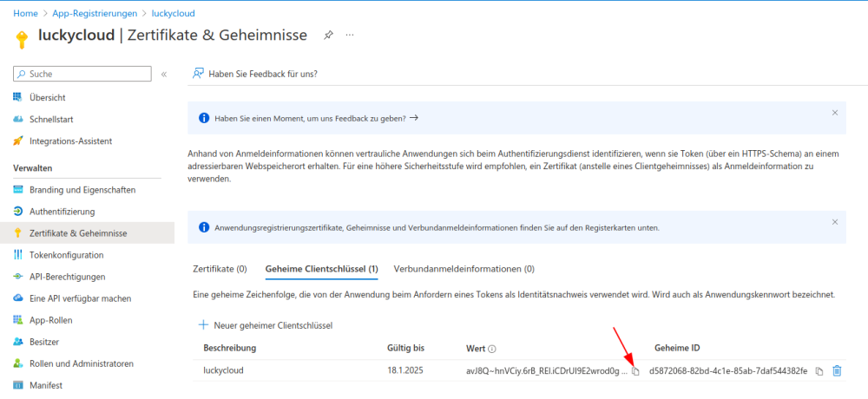Click the Verwalten section heading

click(32, 167)
